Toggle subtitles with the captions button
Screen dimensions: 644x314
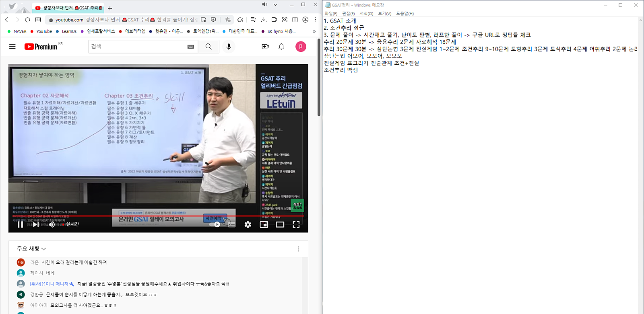pyautogui.click(x=232, y=224)
